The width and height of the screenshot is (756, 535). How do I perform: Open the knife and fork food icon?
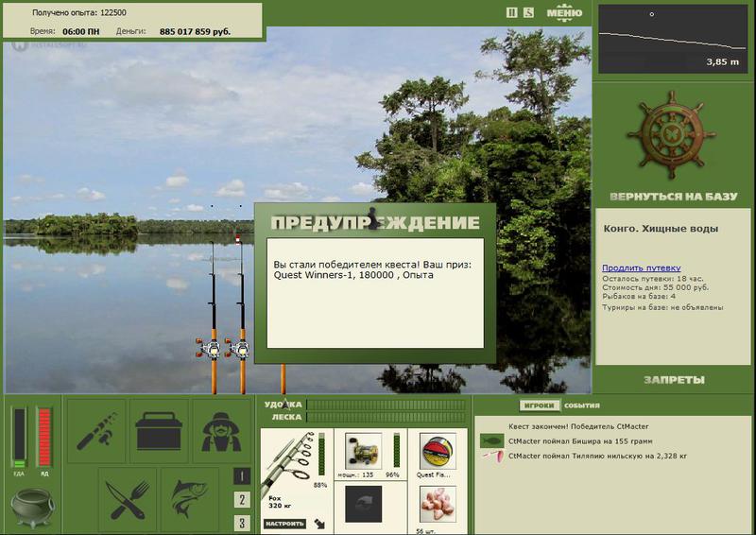tap(128, 499)
